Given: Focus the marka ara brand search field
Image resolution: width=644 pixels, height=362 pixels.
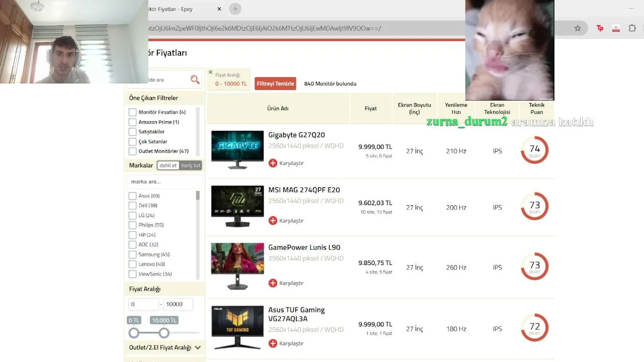Looking at the screenshot, I should [165, 182].
